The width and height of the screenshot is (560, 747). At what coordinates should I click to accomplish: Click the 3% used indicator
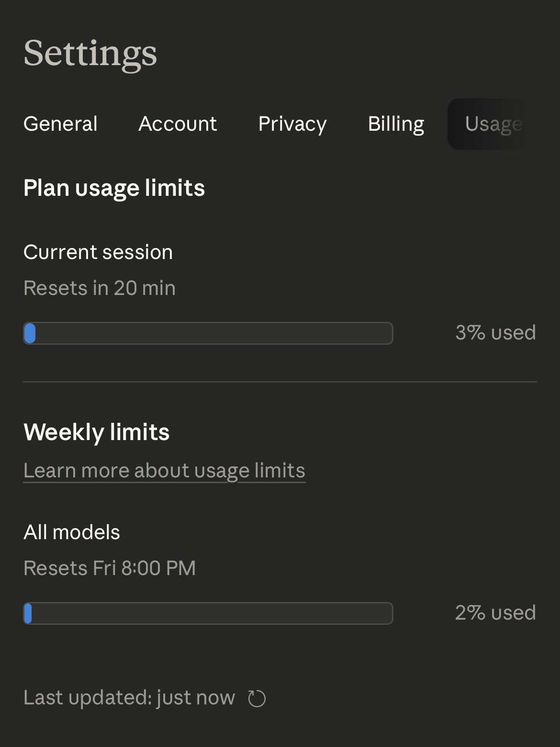495,333
